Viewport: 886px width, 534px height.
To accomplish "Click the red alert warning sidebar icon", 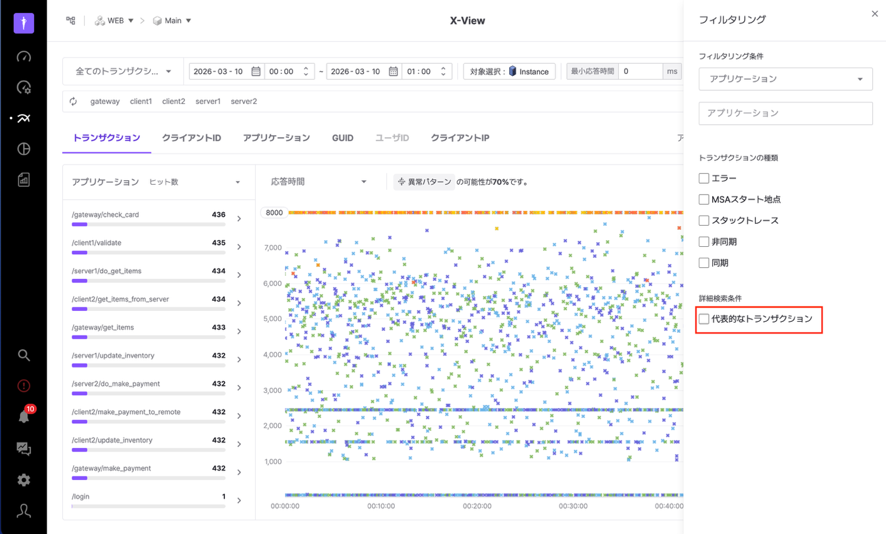I will click(x=24, y=386).
